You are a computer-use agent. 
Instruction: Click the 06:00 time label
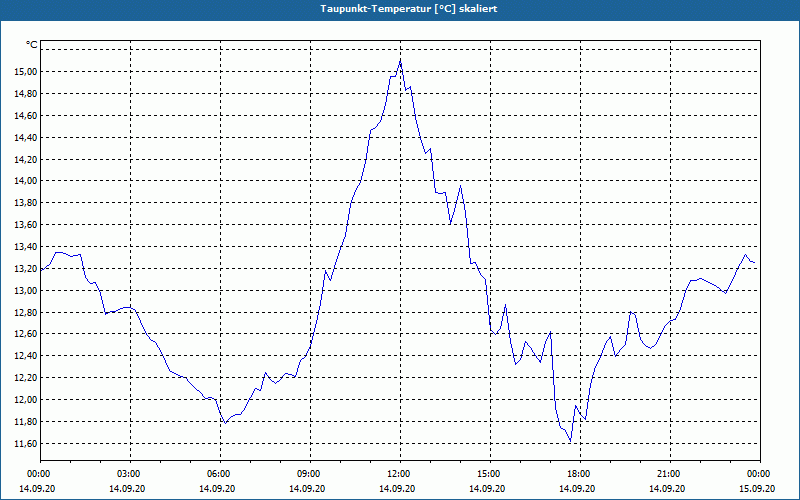pos(220,474)
